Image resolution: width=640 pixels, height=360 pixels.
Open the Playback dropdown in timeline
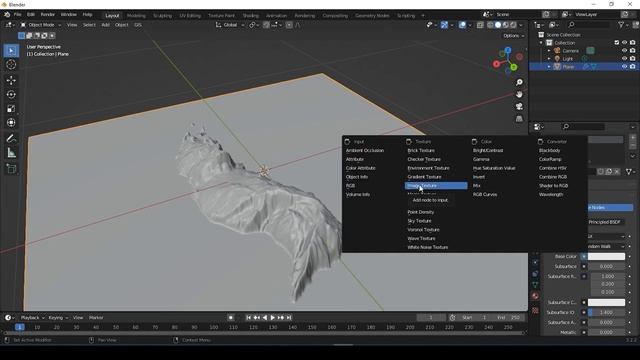(x=32, y=318)
